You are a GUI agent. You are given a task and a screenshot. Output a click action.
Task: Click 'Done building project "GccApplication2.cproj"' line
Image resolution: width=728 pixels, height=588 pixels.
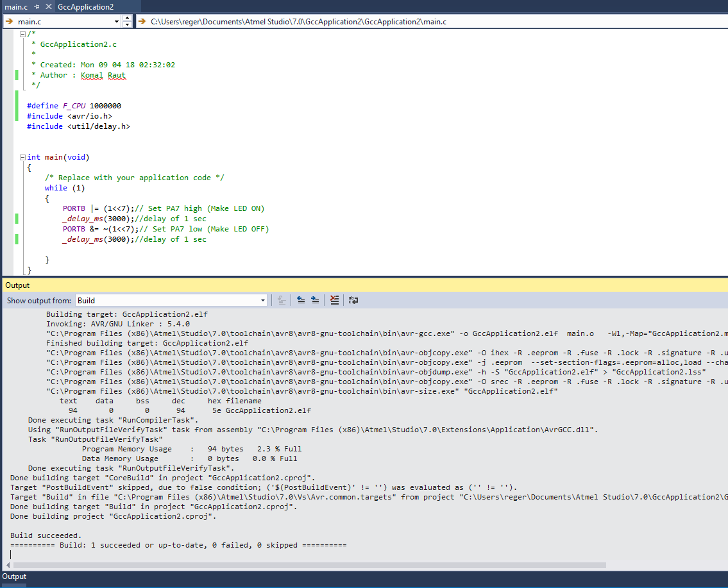(114, 517)
